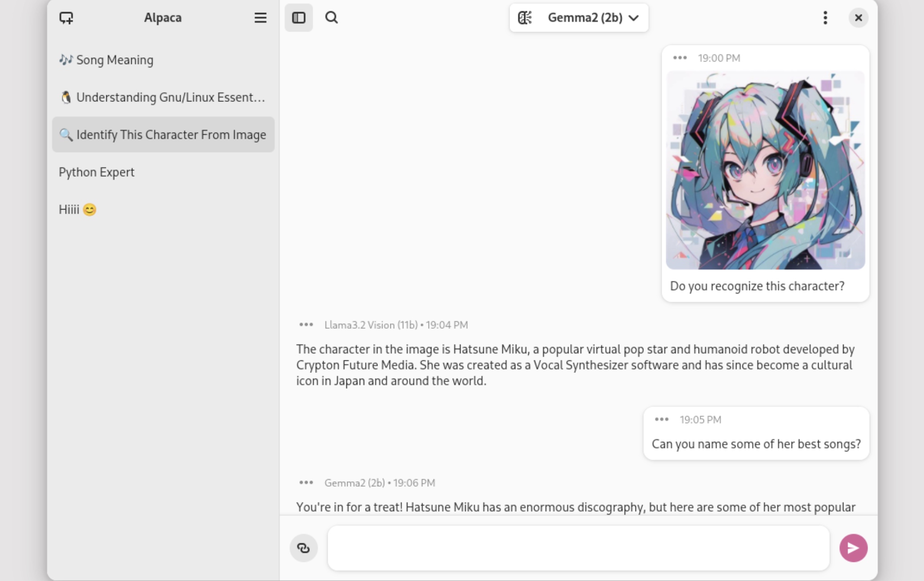Click the Hatsune Miku image thumbnail

(x=765, y=170)
